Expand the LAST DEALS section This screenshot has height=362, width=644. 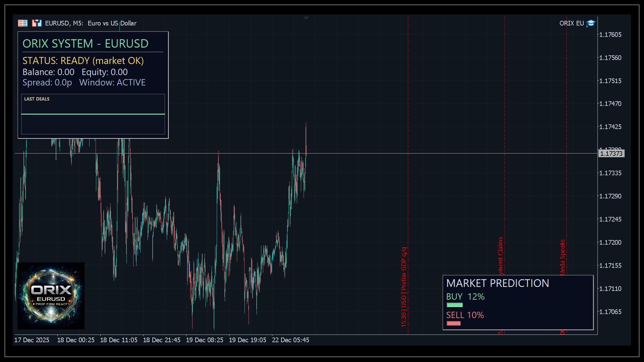tap(37, 99)
